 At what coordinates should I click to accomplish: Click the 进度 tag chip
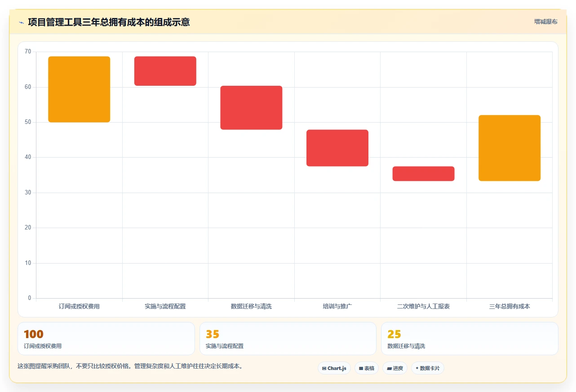[x=394, y=368]
